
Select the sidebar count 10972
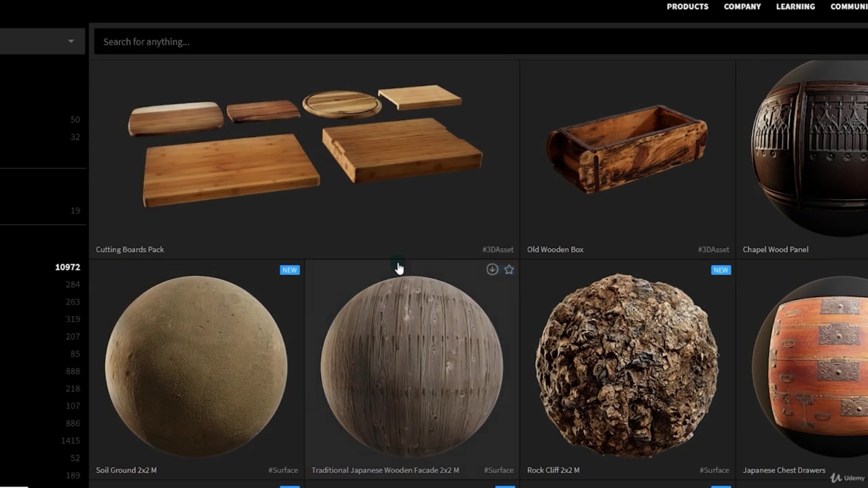68,267
